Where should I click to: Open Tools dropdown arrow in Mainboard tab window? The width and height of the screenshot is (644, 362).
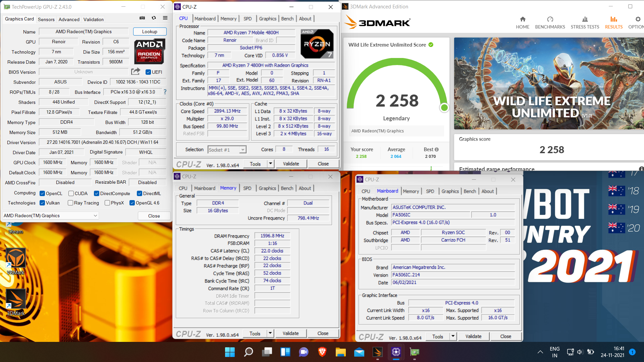coord(453,336)
